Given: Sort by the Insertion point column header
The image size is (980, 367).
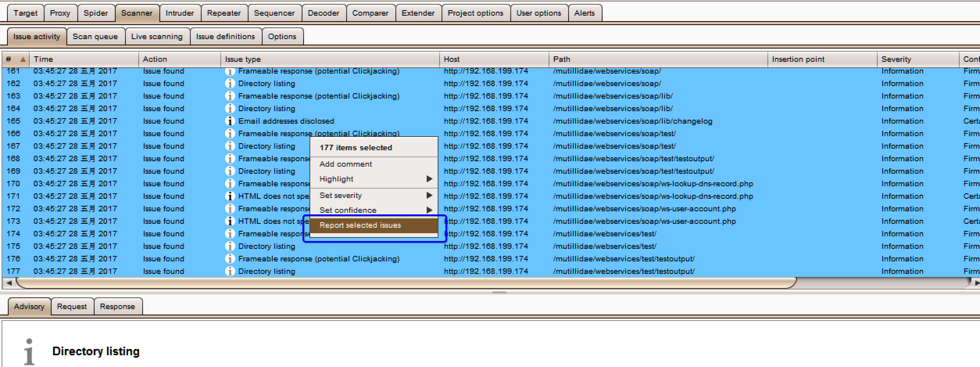Looking at the screenshot, I should tap(823, 59).
